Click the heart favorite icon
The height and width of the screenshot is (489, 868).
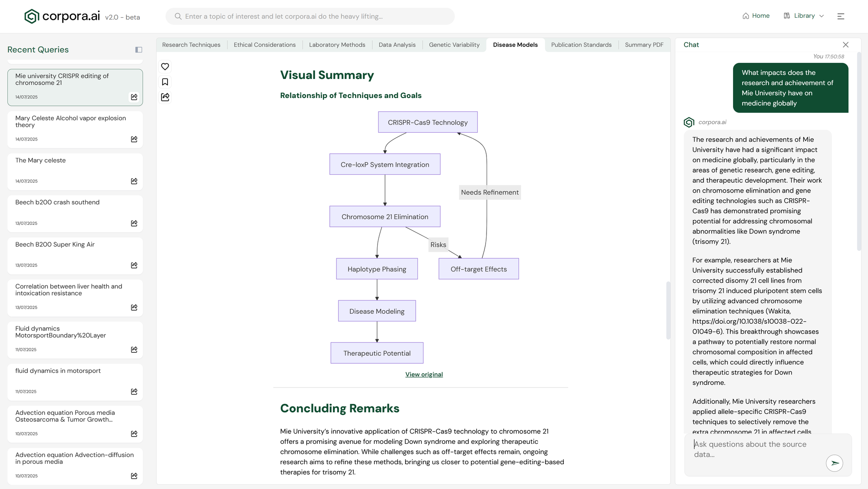[x=165, y=66]
